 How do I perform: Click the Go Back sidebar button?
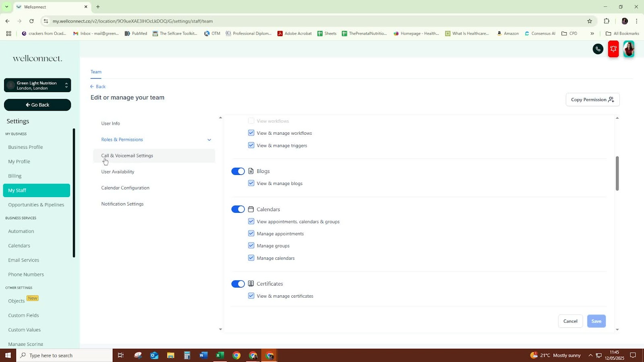point(37,105)
